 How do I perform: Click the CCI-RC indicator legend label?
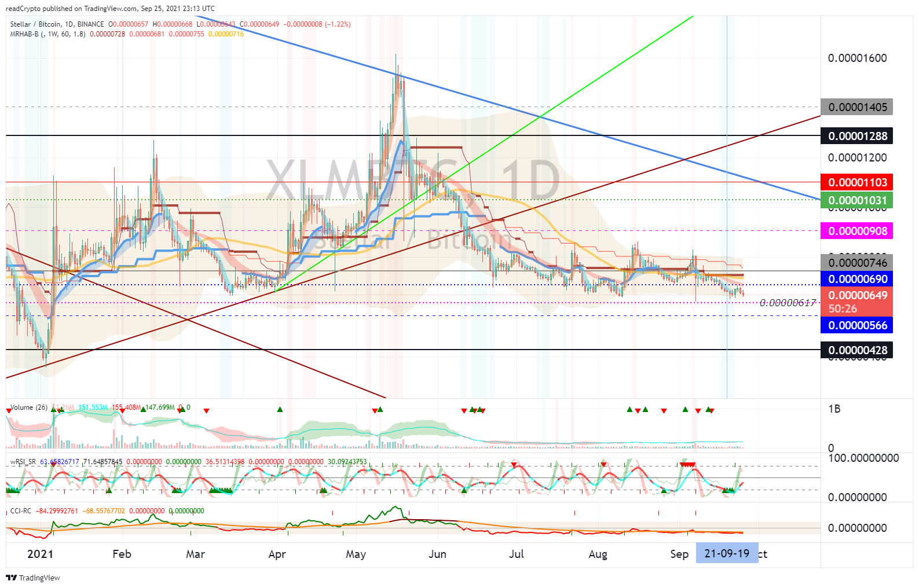point(21,511)
